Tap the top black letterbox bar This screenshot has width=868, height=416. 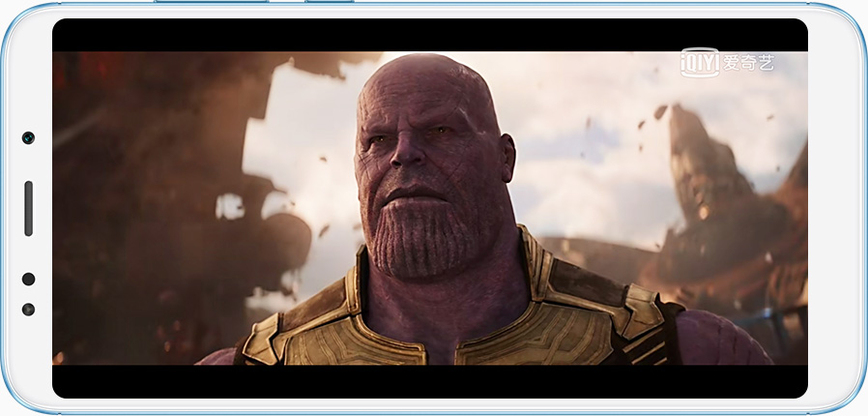(x=430, y=35)
